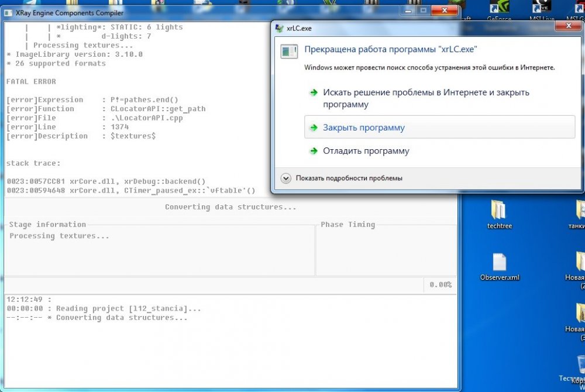Click inside the Stage information panel
The height and width of the screenshot is (392, 585).
pos(159,252)
